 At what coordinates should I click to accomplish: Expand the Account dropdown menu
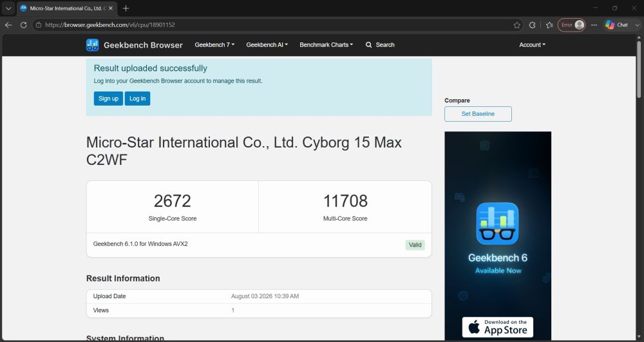tap(533, 44)
